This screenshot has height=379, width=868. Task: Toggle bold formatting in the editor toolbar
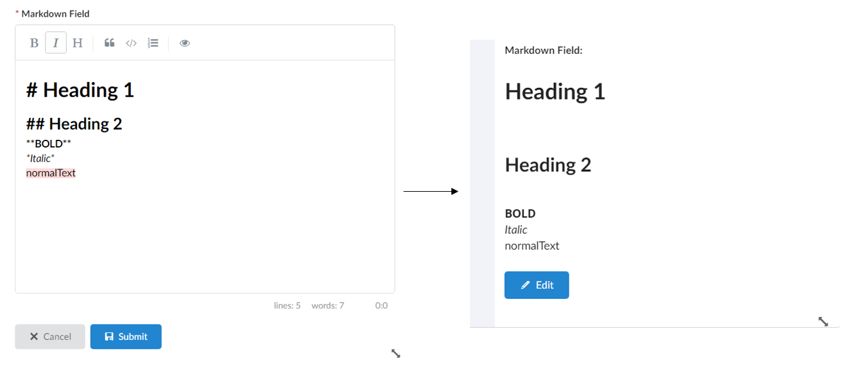pyautogui.click(x=35, y=43)
